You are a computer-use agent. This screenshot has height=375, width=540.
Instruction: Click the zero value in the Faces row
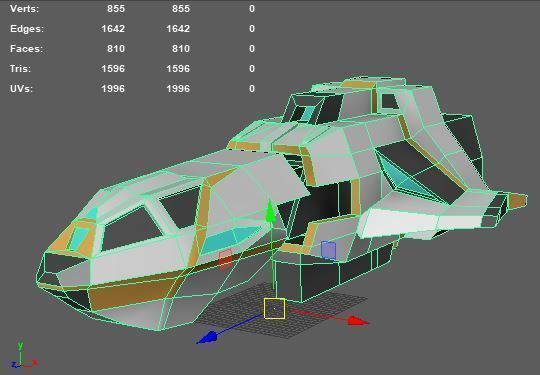[x=252, y=49]
